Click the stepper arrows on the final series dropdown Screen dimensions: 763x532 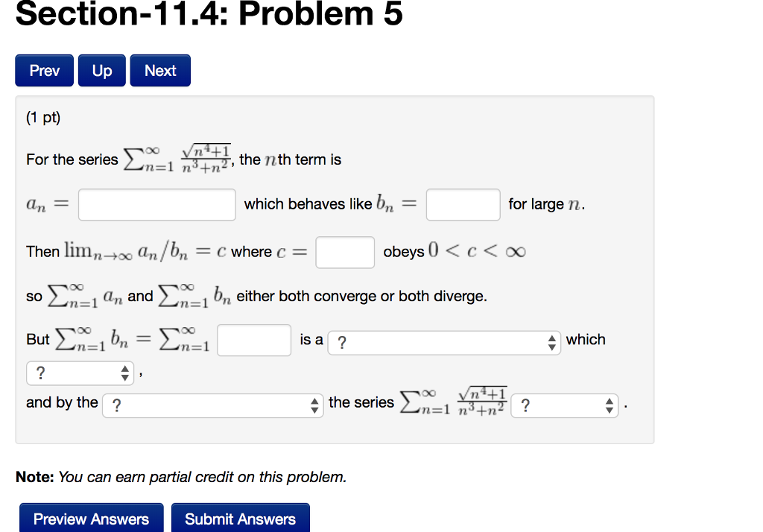(x=609, y=406)
